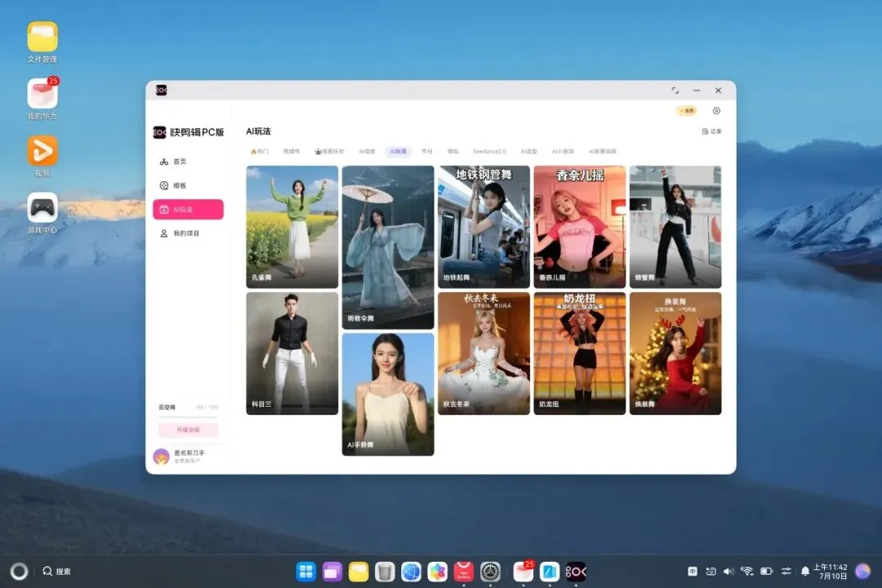
Task: Open 我的华为 with badge 25 in the taskbar
Action: coord(523,572)
